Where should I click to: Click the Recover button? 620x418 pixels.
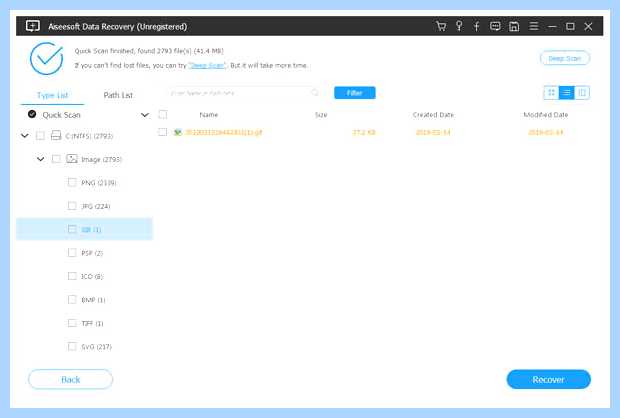548,380
